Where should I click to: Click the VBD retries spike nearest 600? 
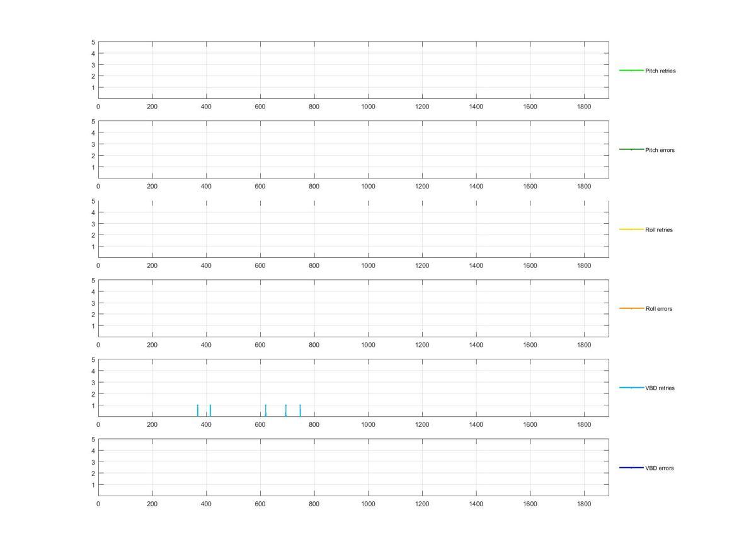click(x=265, y=410)
